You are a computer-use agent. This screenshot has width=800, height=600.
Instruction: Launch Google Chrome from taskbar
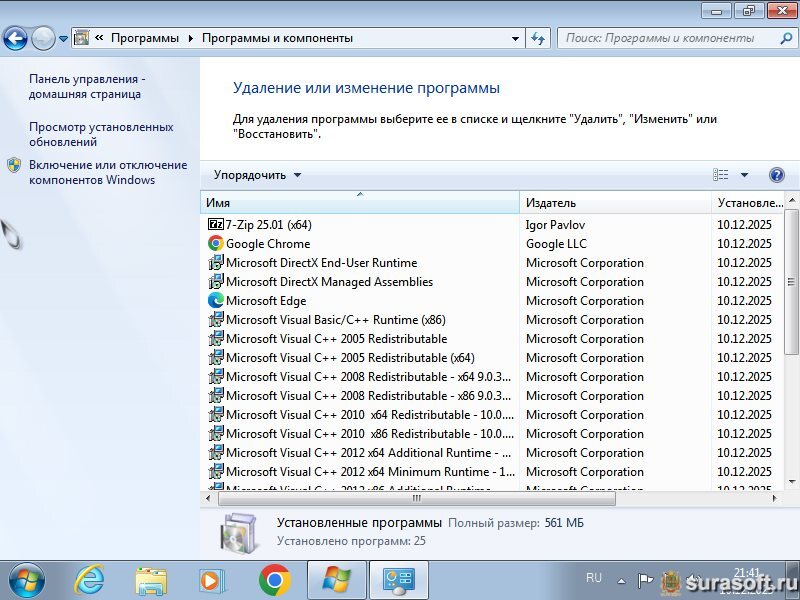274,581
